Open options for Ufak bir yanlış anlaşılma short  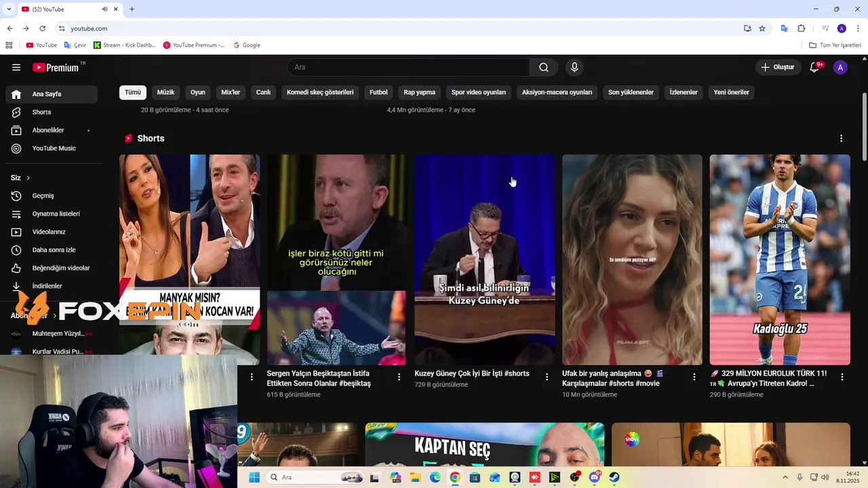point(694,377)
